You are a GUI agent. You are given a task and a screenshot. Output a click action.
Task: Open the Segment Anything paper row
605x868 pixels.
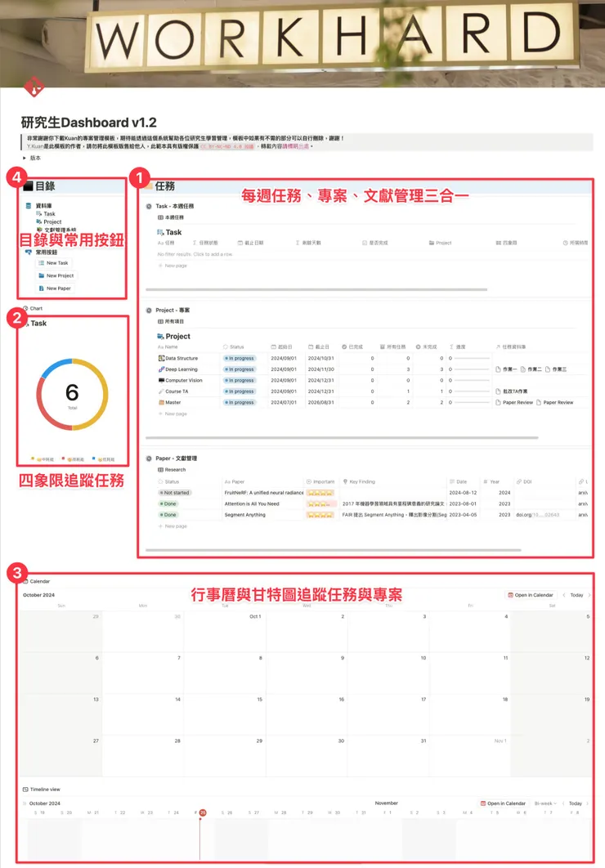[244, 516]
